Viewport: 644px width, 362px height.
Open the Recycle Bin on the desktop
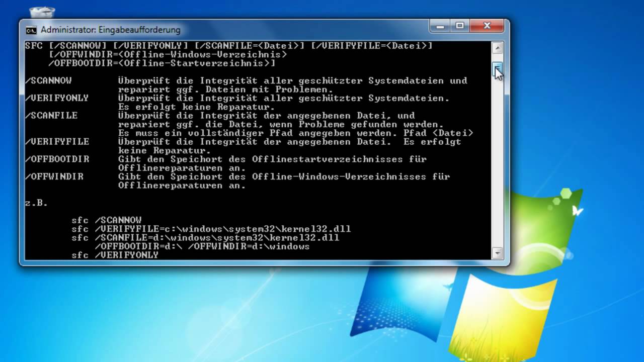(42, 12)
